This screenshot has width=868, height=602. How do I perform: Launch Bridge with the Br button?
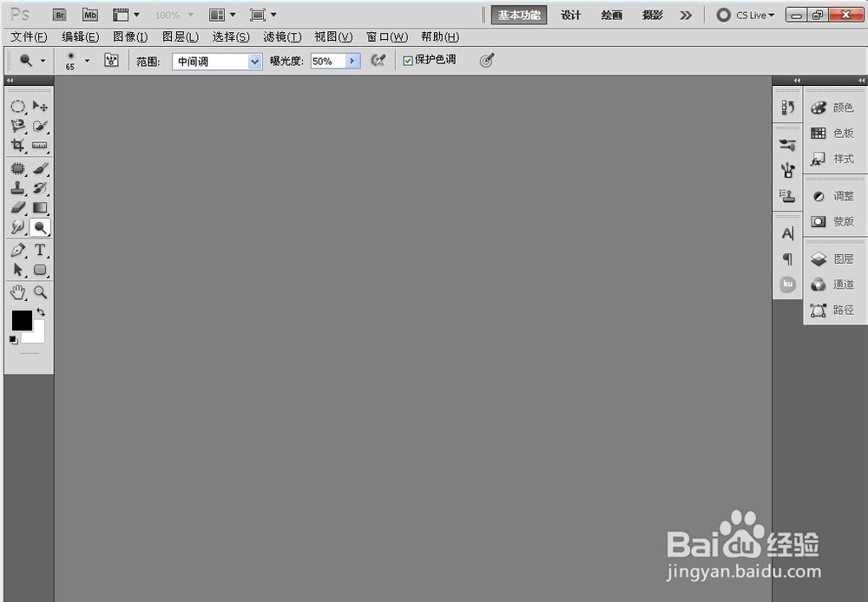pos(60,15)
